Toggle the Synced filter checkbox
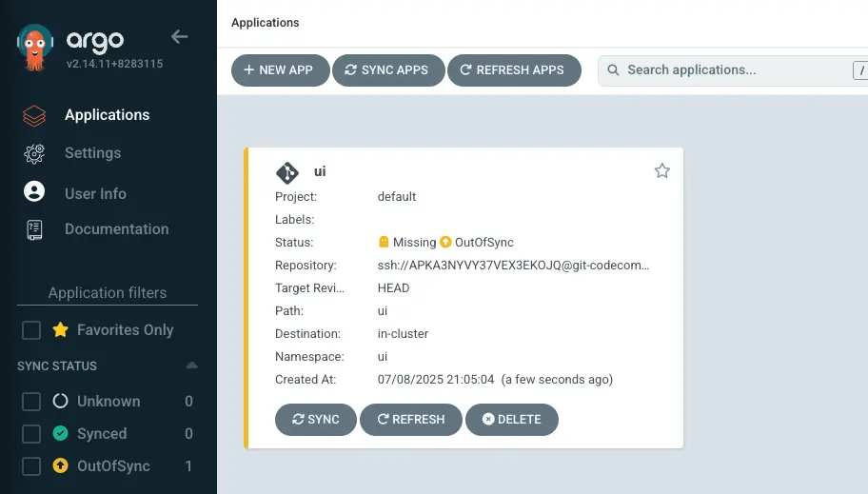 [x=31, y=434]
